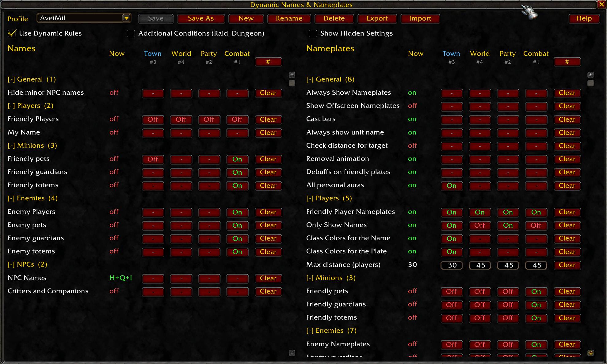Viewport: 607px width, 364px height.
Task: Click scroll up arrow of Nameplates panel
Action: point(591,75)
